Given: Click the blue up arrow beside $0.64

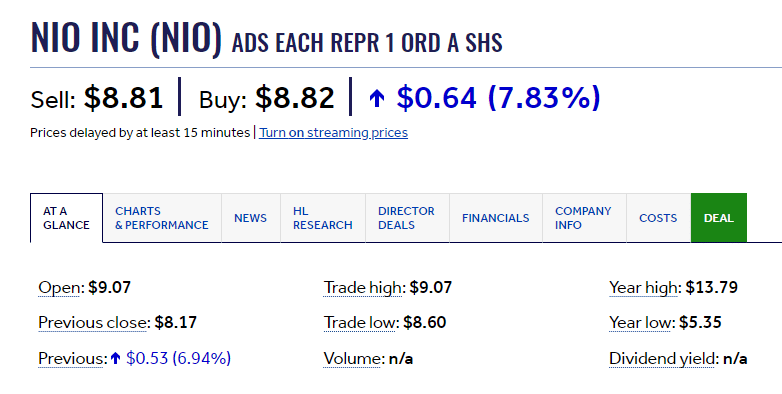Looking at the screenshot, I should [377, 98].
